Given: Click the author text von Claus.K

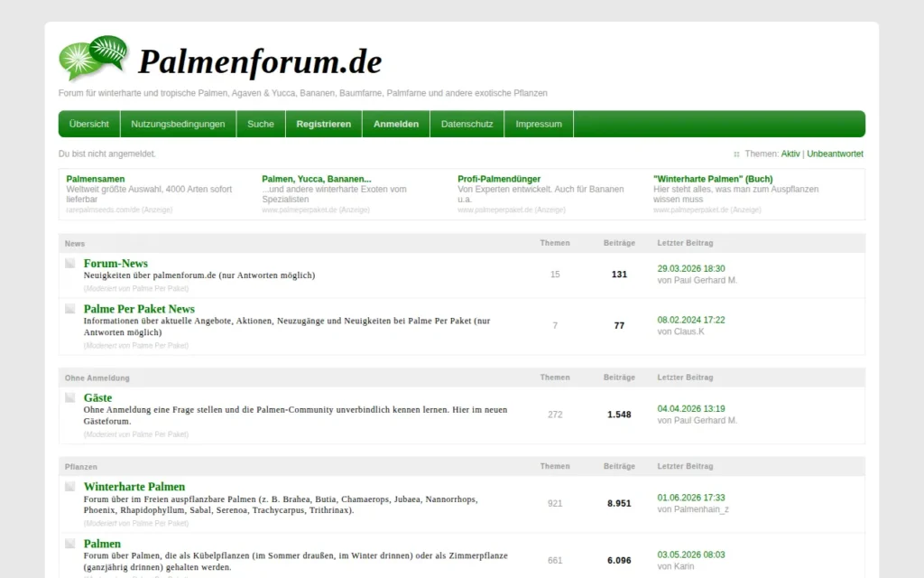Looking at the screenshot, I should pos(680,331).
